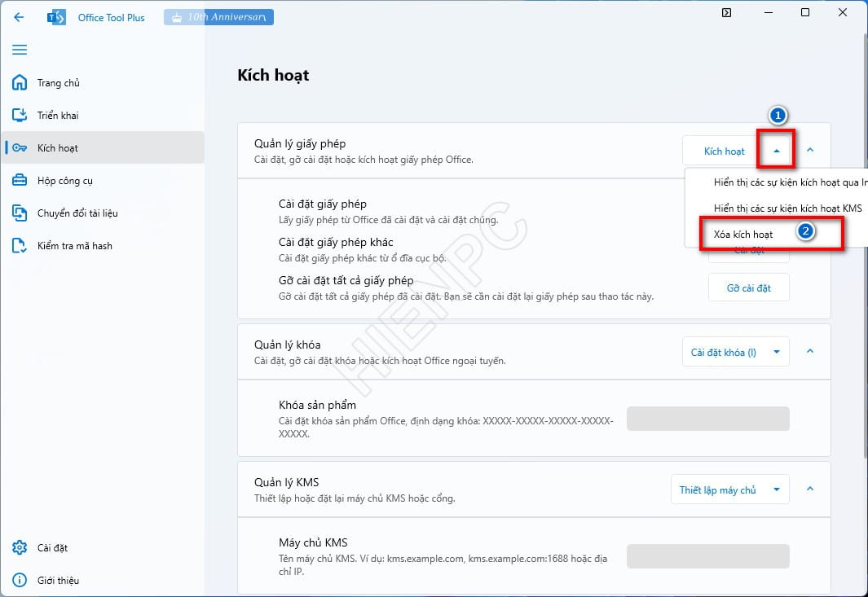This screenshot has height=597, width=868.
Task: Click the home icon in sidebar
Action: coord(20,82)
